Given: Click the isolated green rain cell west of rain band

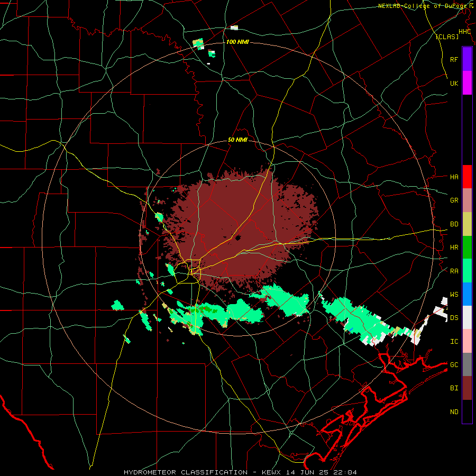Looking at the screenshot, I should point(118,305).
